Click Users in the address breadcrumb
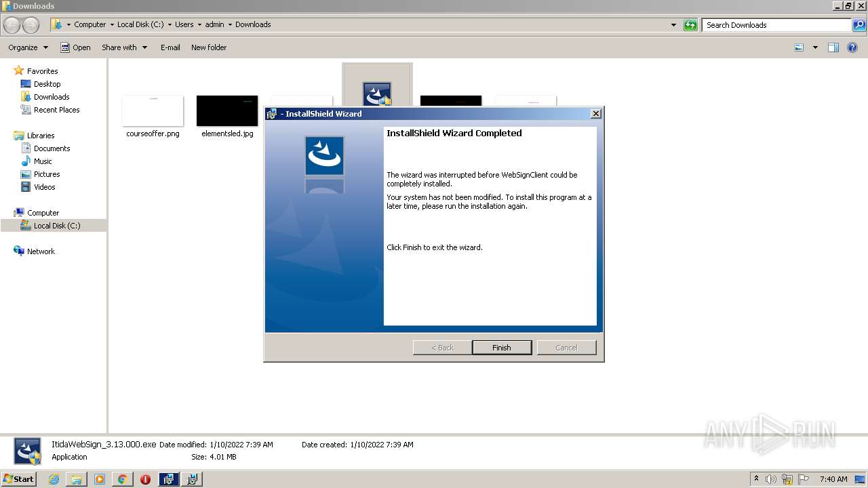 point(184,24)
